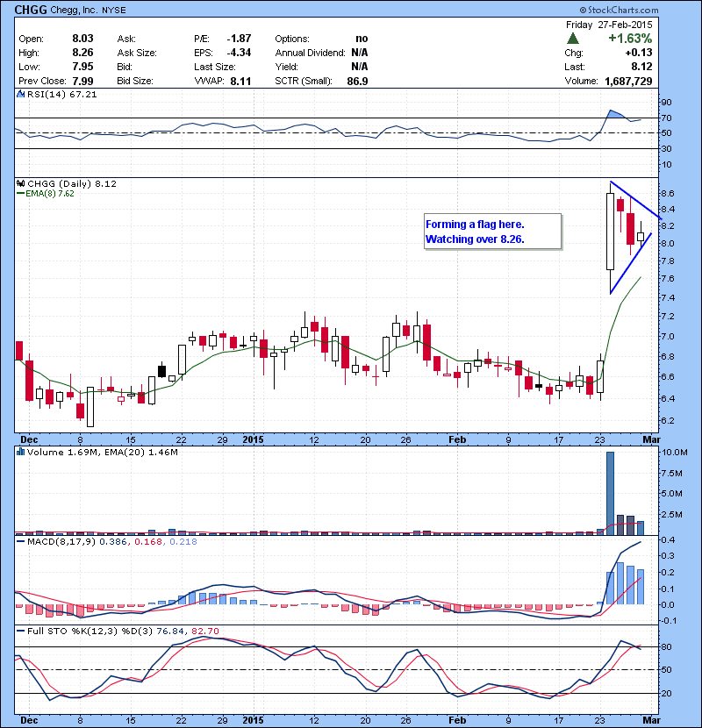The width and height of the screenshot is (702, 728).
Task: Click the Volume value 1,687,729
Action: pos(628,82)
